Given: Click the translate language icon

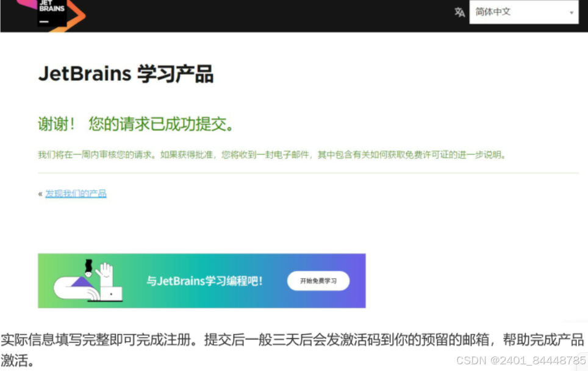Looking at the screenshot, I should point(459,12).
